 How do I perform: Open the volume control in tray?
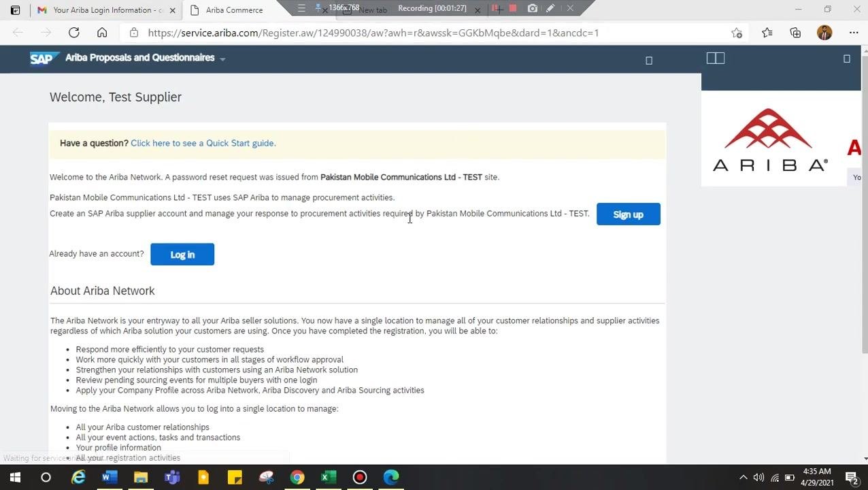coord(758,478)
